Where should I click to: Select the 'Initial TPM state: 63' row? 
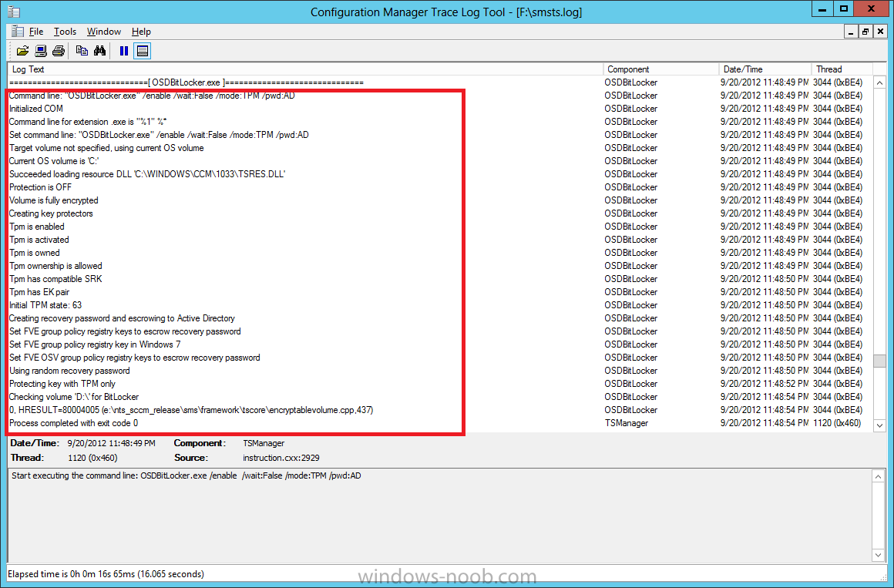(440, 305)
